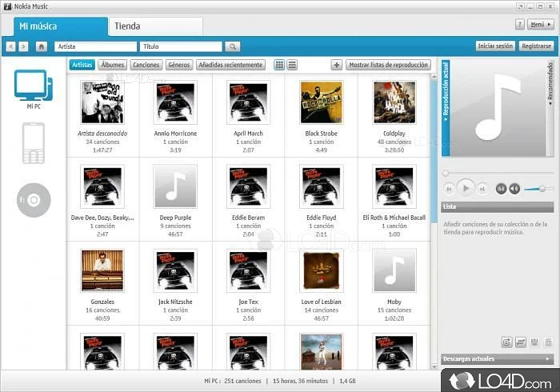Click the 251 canciones status text

click(243, 381)
